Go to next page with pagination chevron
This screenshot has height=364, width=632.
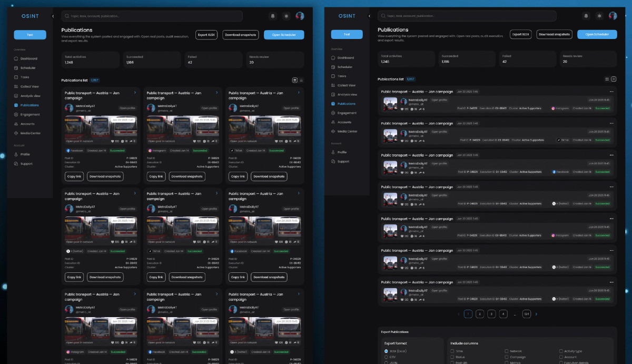[536, 314]
